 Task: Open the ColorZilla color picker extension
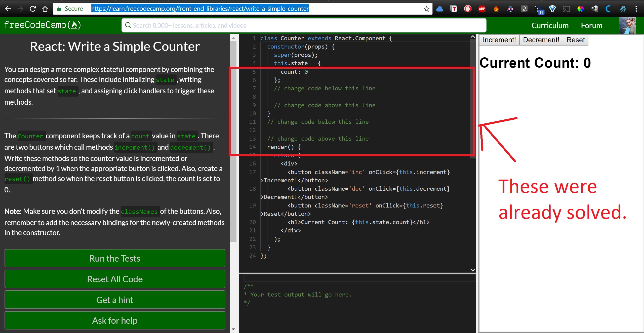pyautogui.click(x=581, y=9)
